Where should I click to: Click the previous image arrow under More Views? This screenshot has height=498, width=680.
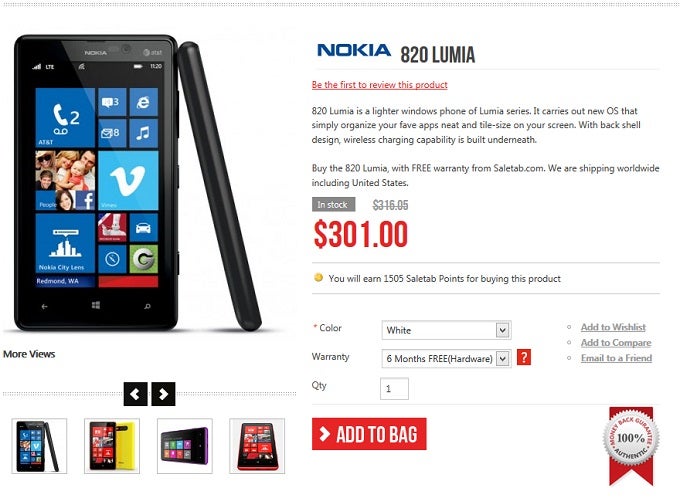(x=135, y=394)
